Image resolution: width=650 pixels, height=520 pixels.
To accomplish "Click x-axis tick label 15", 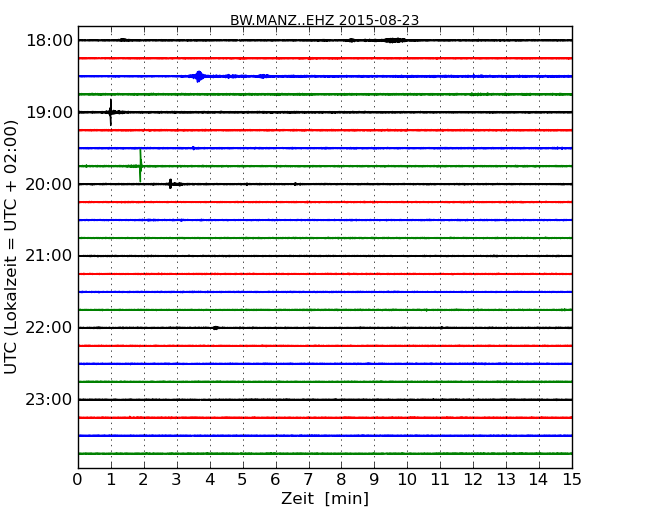I will tap(571, 480).
